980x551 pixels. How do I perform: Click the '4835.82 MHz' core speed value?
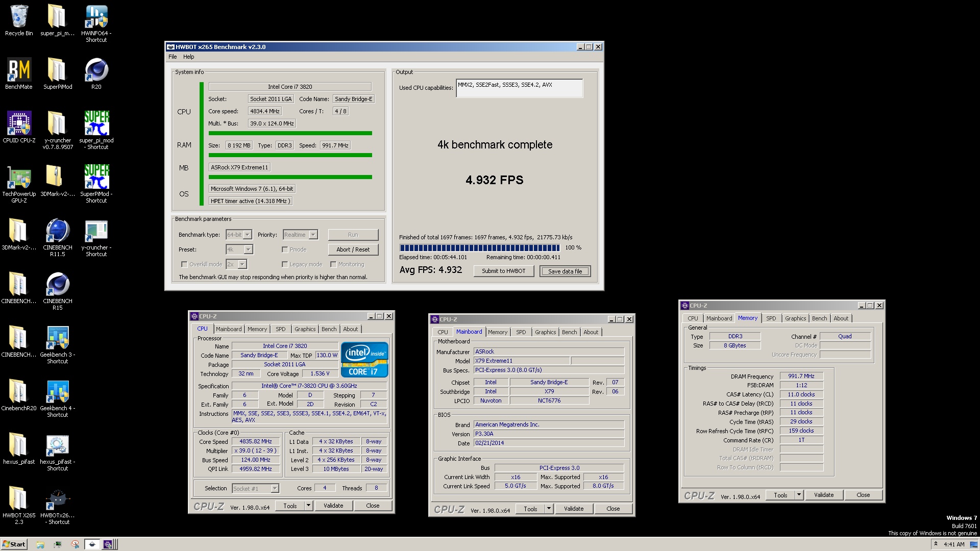tap(256, 441)
